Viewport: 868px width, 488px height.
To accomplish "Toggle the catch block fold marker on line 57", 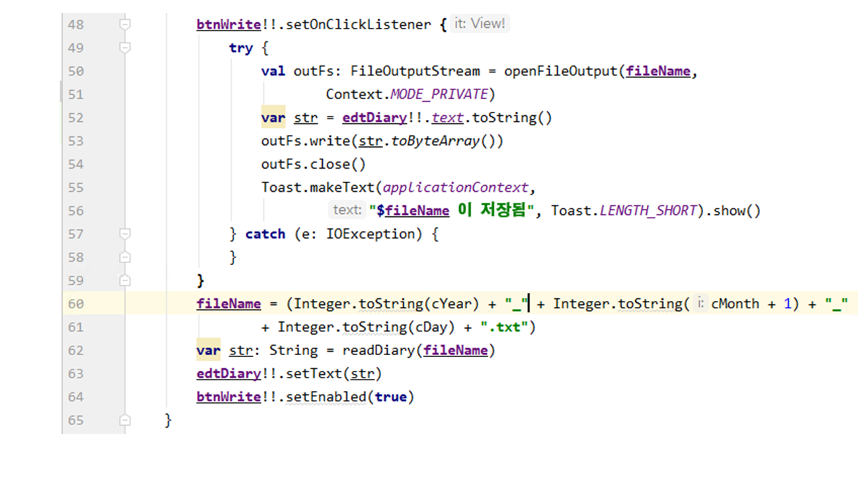I will point(125,234).
